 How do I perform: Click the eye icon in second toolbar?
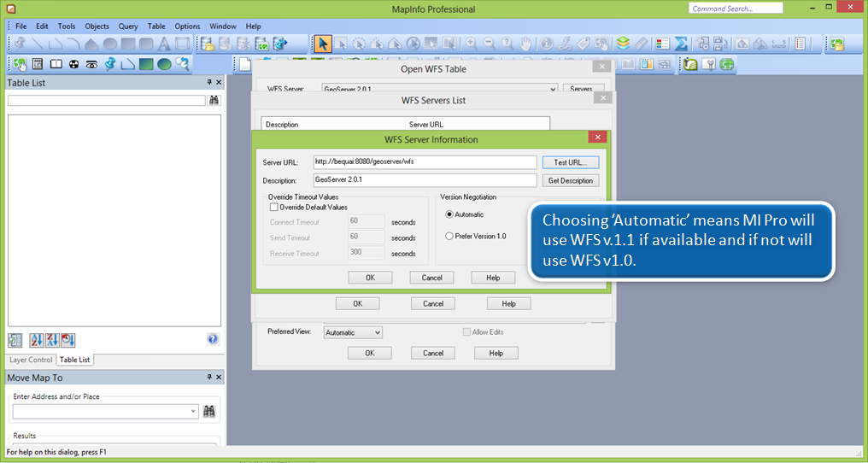pyautogui.click(x=92, y=64)
